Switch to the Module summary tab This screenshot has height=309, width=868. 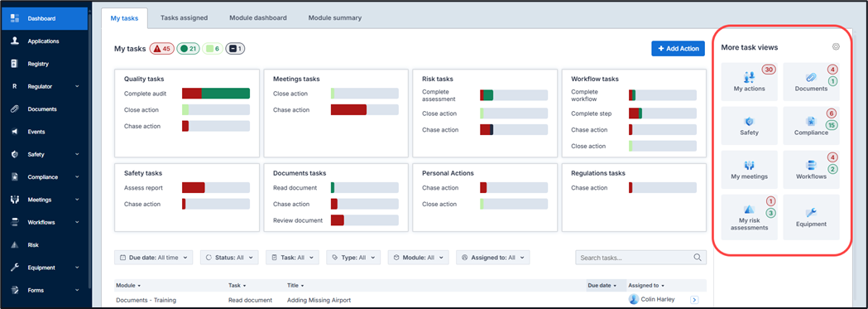pos(335,17)
